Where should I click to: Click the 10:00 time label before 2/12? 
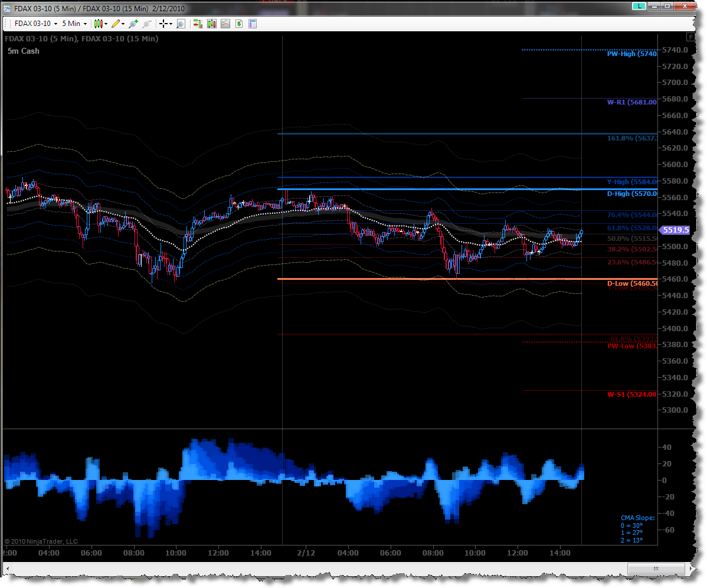coord(175,553)
